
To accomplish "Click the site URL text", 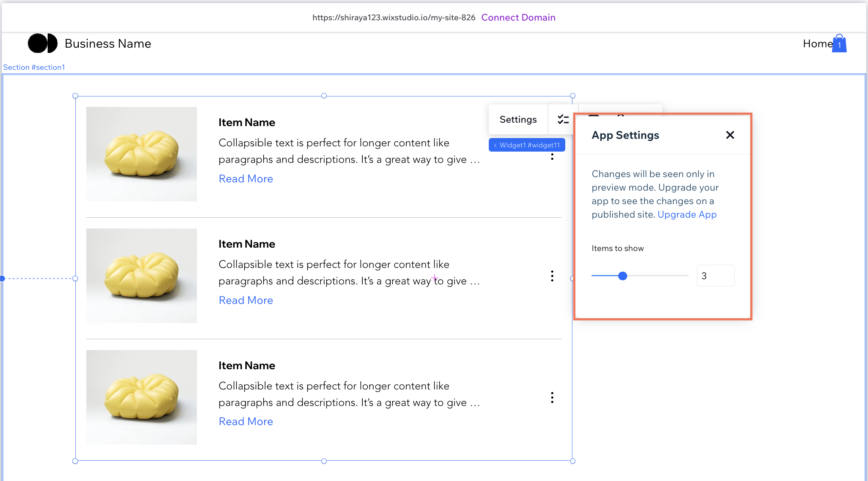I will point(394,18).
